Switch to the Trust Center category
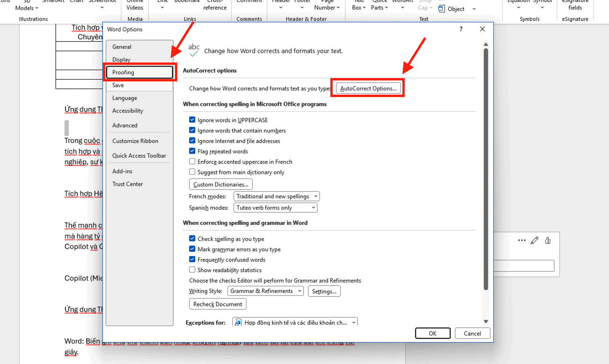Screen dimensions: 609x364 pos(127,184)
